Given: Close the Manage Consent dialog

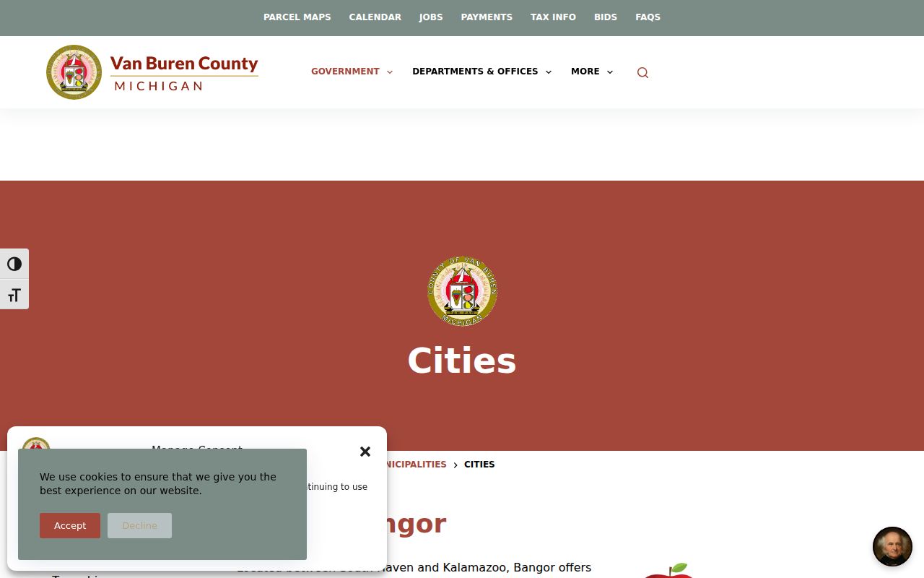Looking at the screenshot, I should point(365,452).
